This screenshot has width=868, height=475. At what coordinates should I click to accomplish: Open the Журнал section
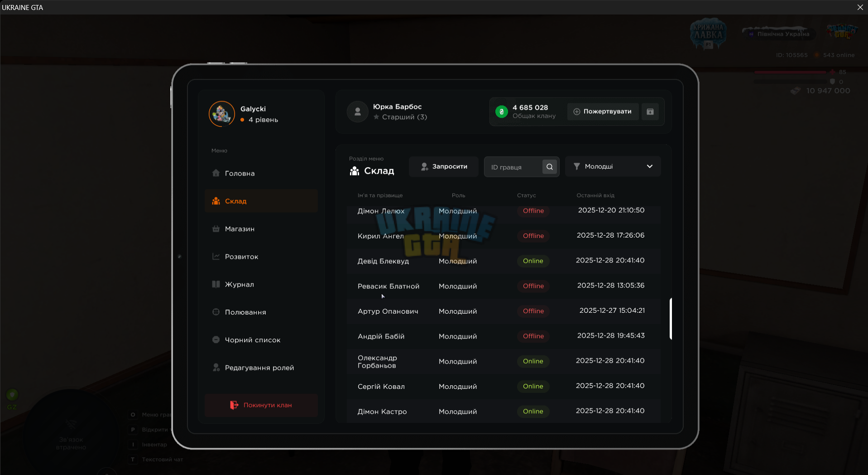point(261,284)
